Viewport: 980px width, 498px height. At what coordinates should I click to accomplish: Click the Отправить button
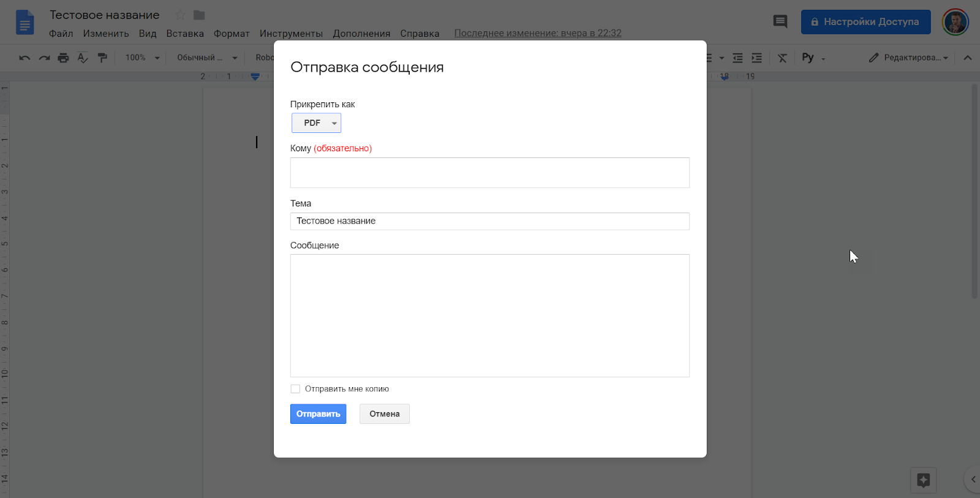(x=318, y=414)
